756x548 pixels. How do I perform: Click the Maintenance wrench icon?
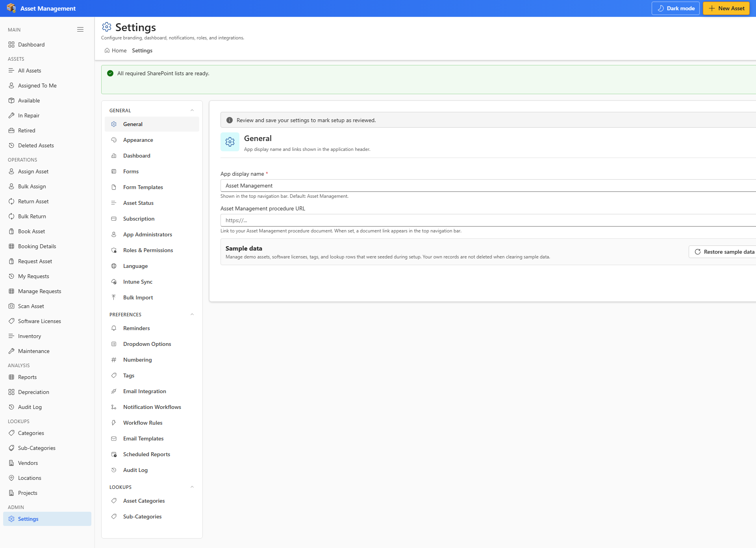point(11,351)
